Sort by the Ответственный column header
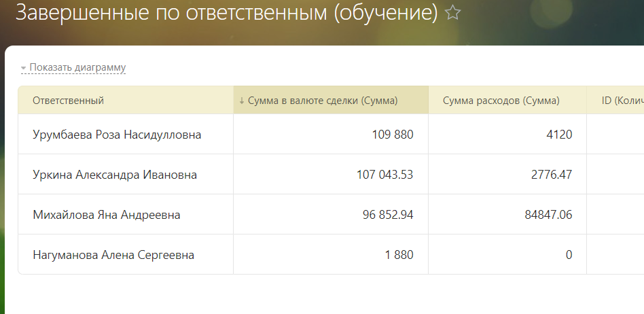This screenshot has width=644, height=314. coord(68,101)
